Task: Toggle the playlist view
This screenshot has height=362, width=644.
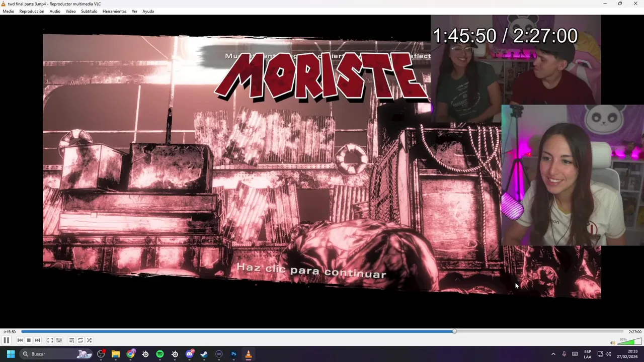Action: click(71, 340)
